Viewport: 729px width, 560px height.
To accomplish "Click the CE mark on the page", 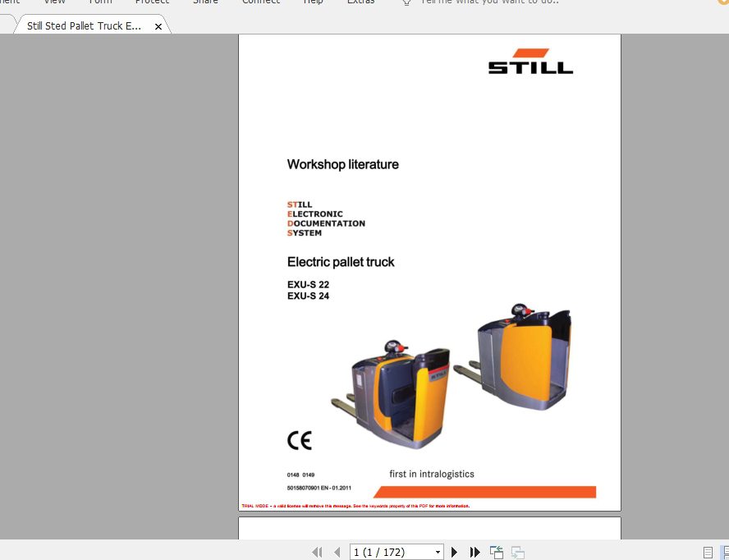I will point(300,440).
